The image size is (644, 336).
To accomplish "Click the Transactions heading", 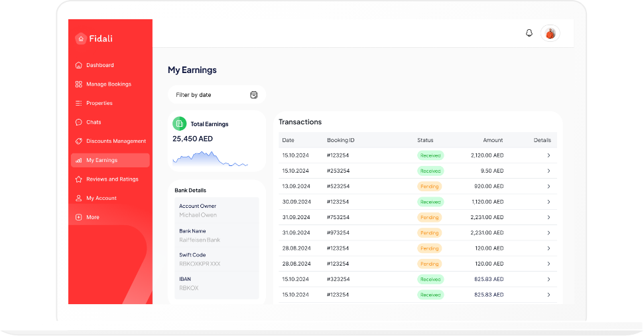I will tap(300, 122).
